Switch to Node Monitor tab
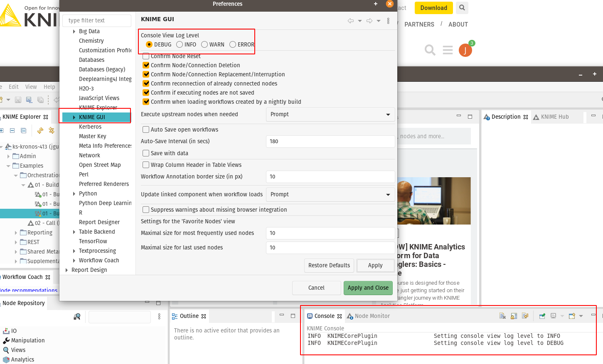 tap(368, 316)
